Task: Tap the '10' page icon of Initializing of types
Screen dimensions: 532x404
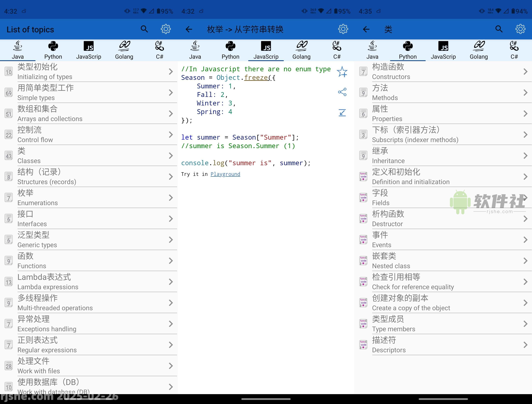Action: pyautogui.click(x=9, y=72)
